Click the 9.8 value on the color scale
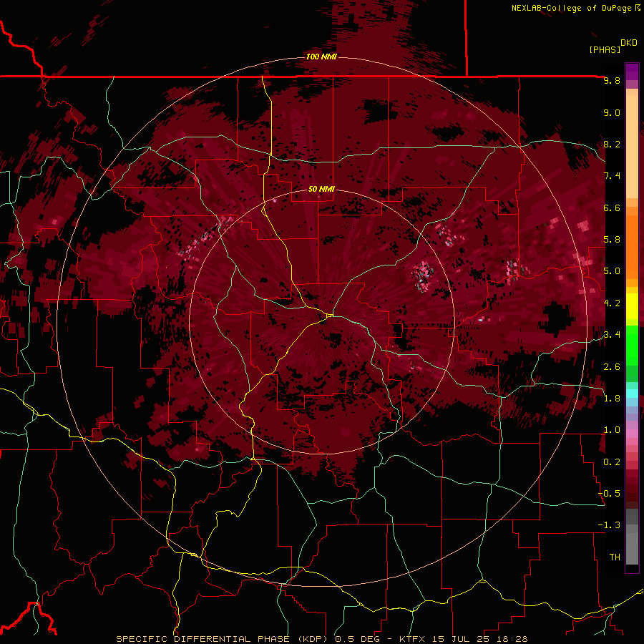This screenshot has width=644, height=644. point(612,81)
